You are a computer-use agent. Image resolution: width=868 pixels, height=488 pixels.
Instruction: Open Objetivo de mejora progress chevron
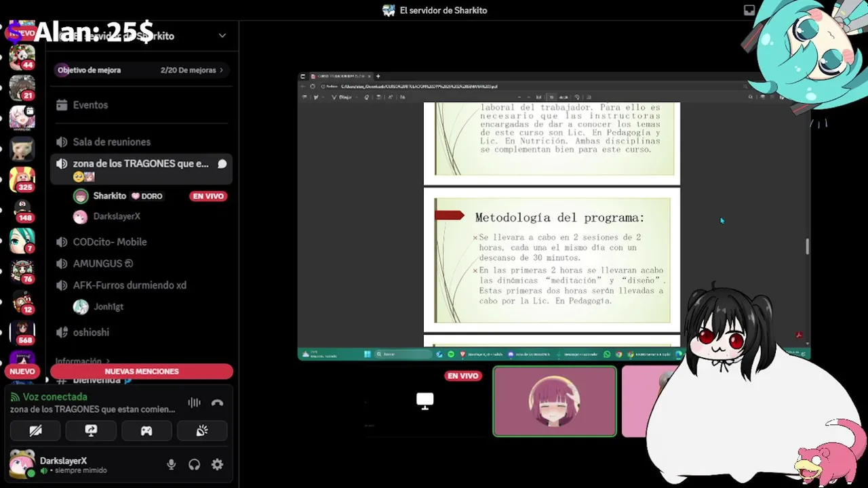221,70
